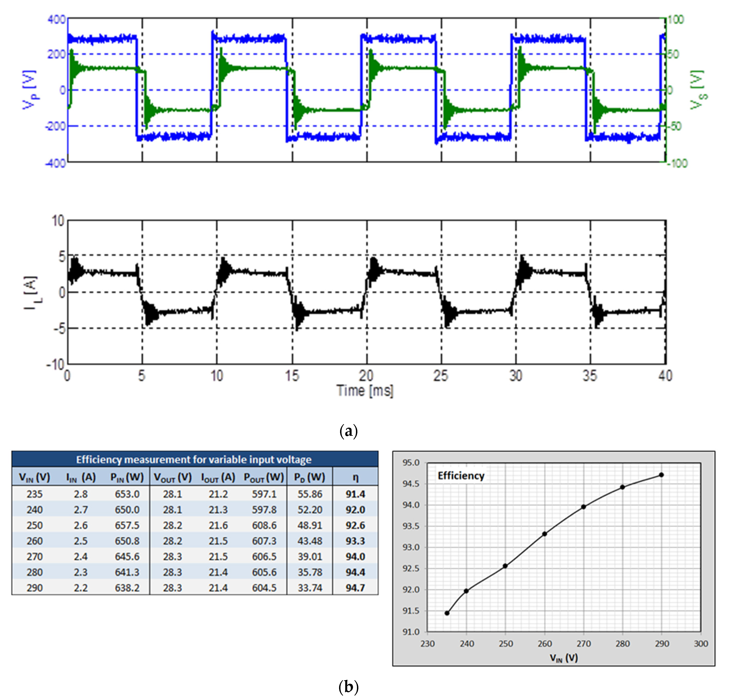Click the 40 tick on time axis
The height and width of the screenshot is (700, 729).
click(x=665, y=376)
